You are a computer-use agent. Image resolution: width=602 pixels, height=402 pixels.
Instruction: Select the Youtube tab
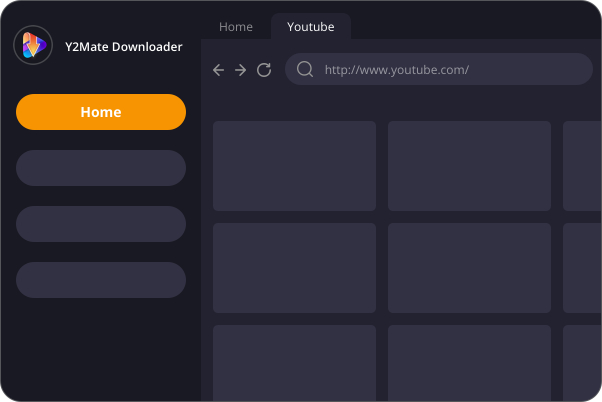[x=310, y=27]
